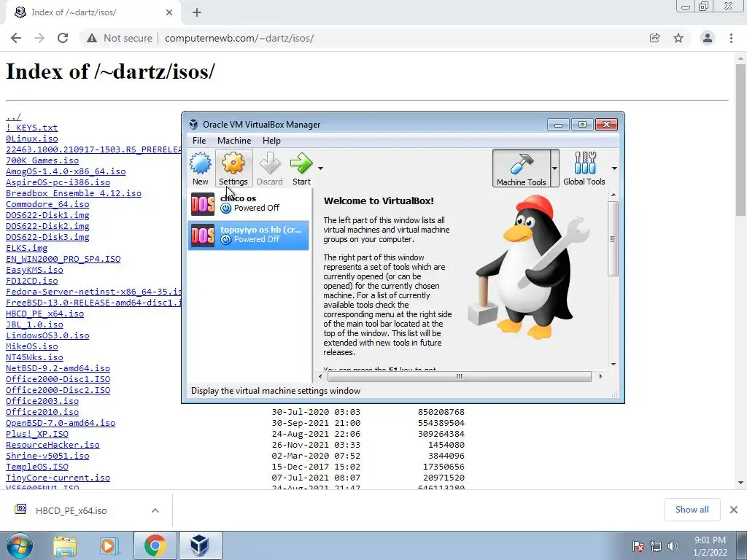Click scroll-right arrow of welcome pane
The height and width of the screenshot is (560, 747).
600,376
